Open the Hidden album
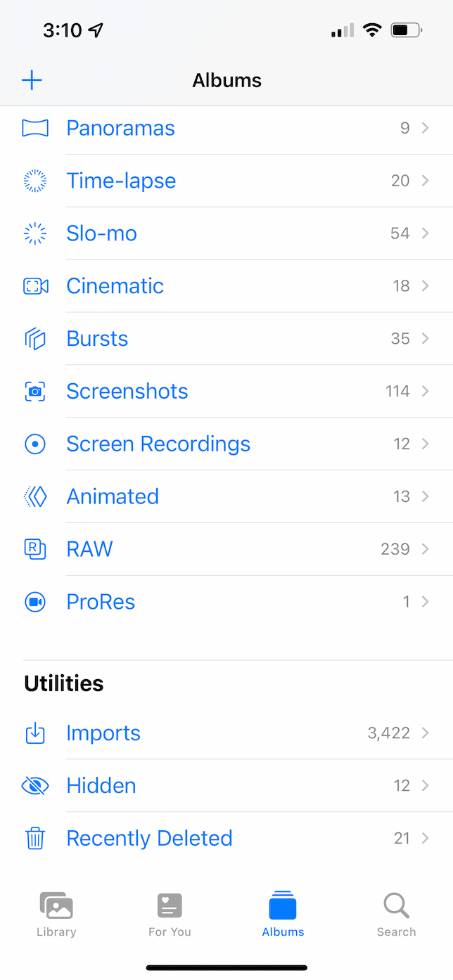The image size is (453, 980). coord(101,785)
